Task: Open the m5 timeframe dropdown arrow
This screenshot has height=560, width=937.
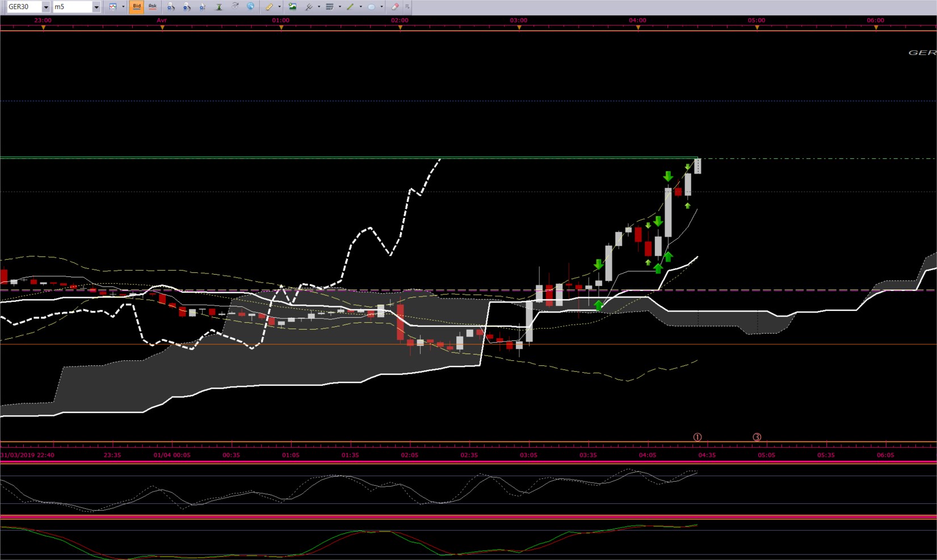Action: tap(96, 7)
